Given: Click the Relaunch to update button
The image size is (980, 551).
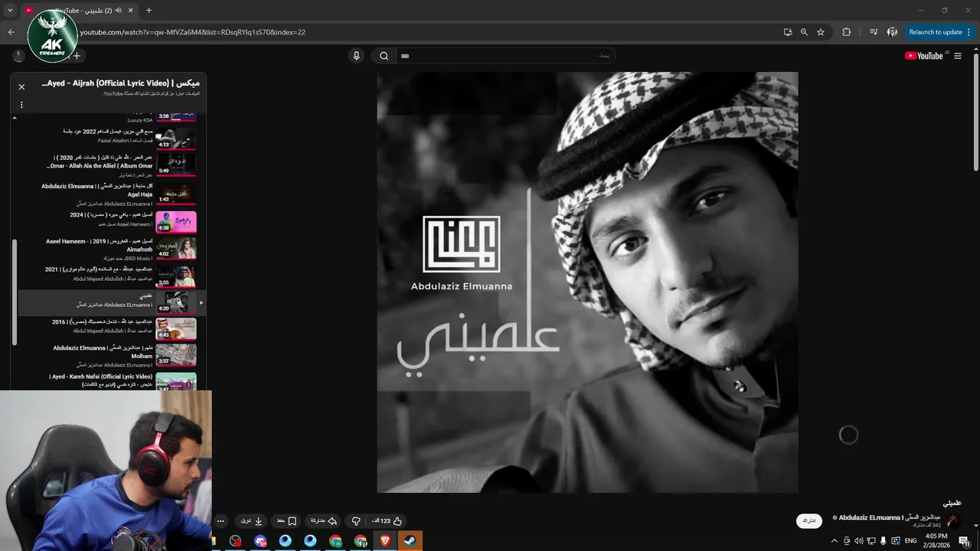Looking at the screenshot, I should [x=939, y=32].
